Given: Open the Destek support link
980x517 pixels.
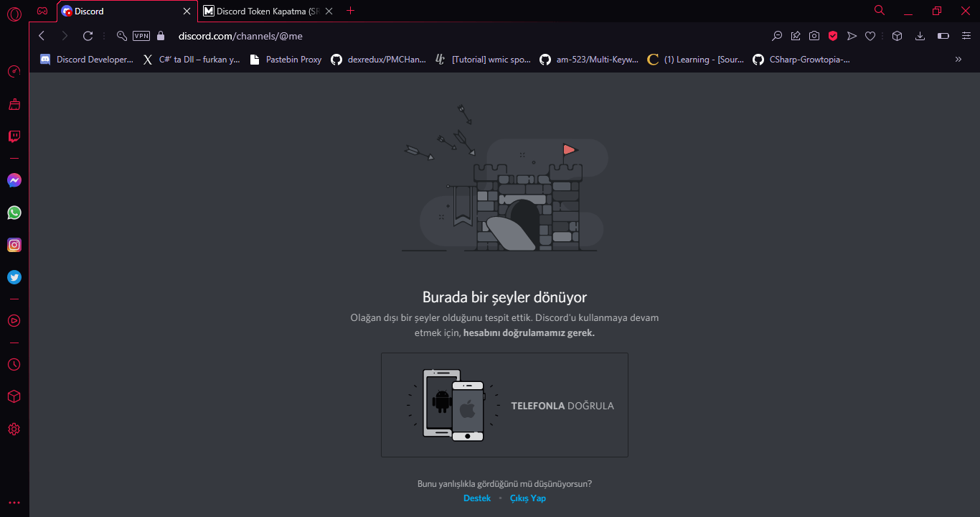Looking at the screenshot, I should click(477, 498).
